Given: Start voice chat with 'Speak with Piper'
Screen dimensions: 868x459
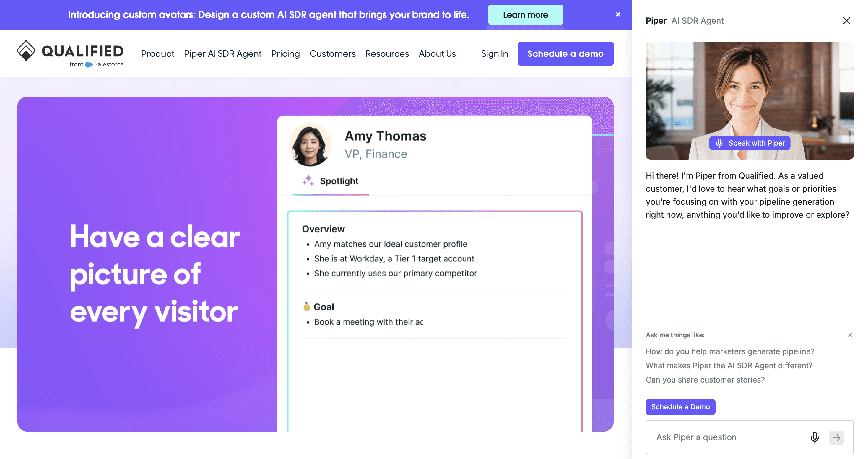Looking at the screenshot, I should click(x=750, y=143).
